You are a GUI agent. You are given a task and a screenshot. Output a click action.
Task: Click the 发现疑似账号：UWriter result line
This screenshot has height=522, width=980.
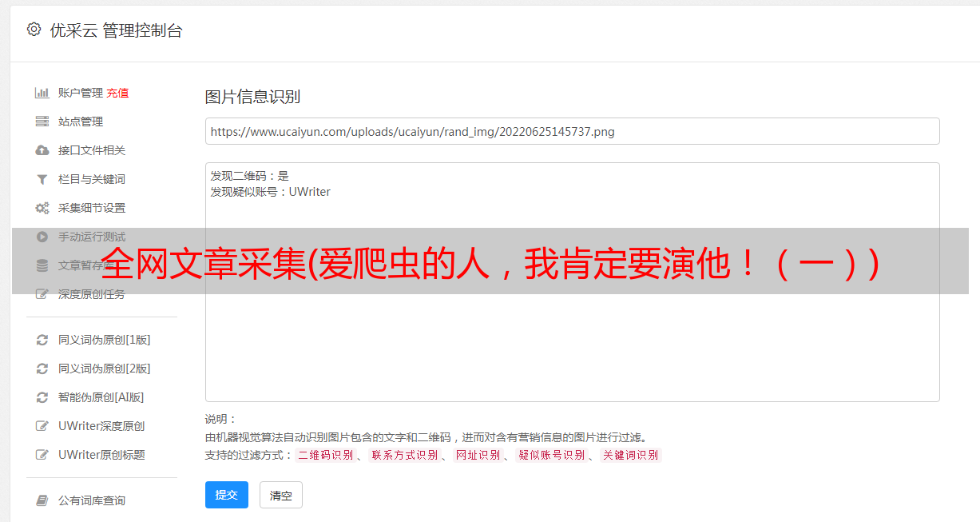point(271,192)
